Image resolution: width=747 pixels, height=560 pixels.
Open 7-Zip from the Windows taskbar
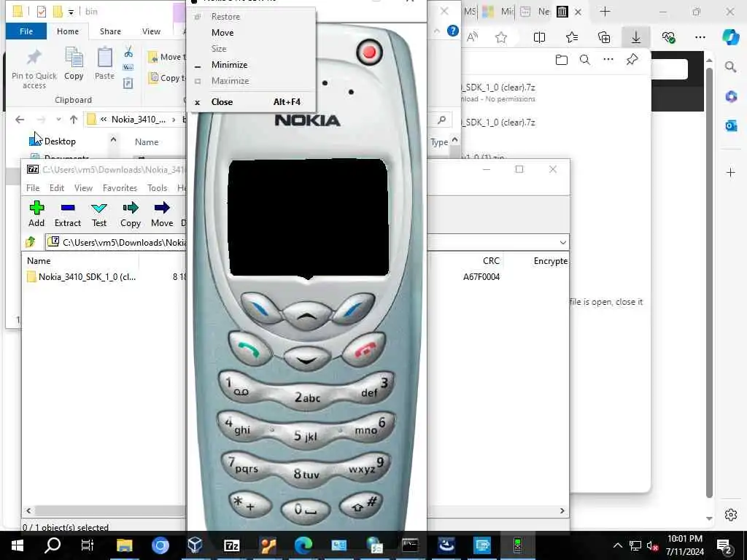tap(231, 545)
